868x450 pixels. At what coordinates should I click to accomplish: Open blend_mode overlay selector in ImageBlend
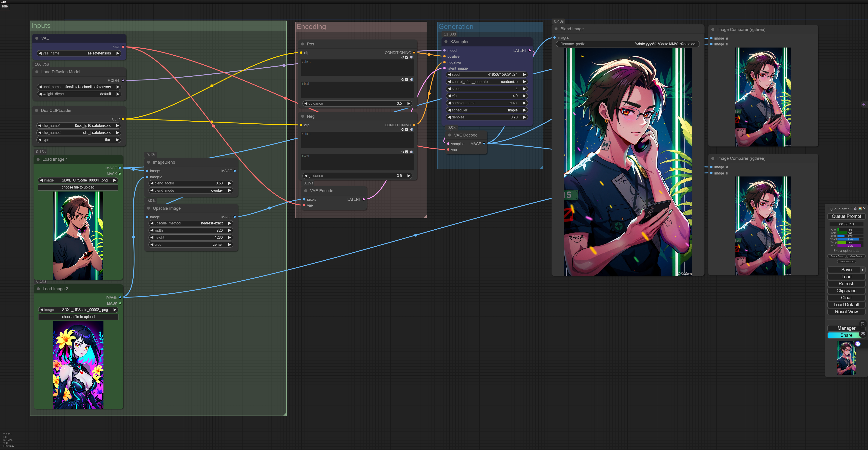191,190
